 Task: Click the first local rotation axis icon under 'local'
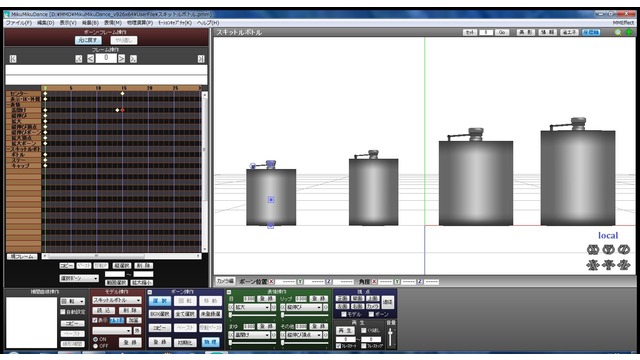[593, 249]
